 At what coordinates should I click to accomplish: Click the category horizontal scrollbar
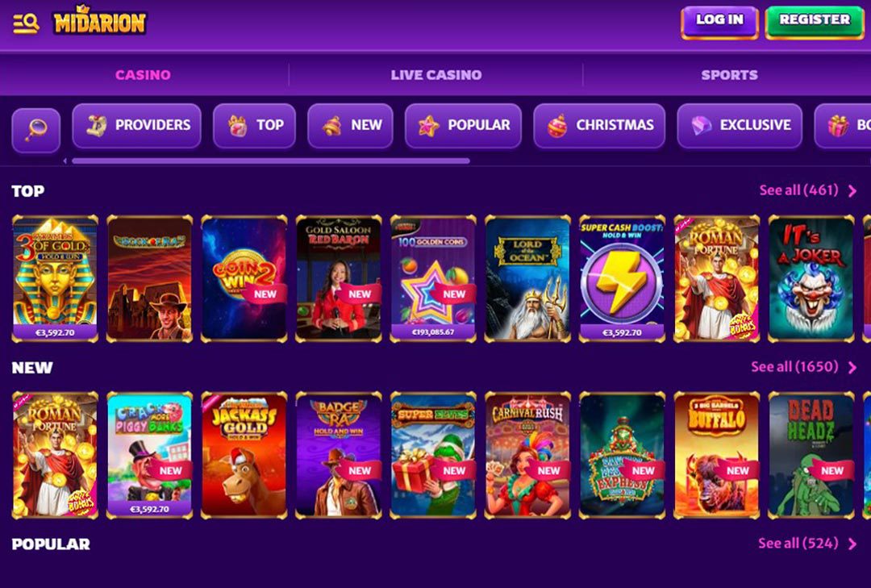[x=271, y=161]
